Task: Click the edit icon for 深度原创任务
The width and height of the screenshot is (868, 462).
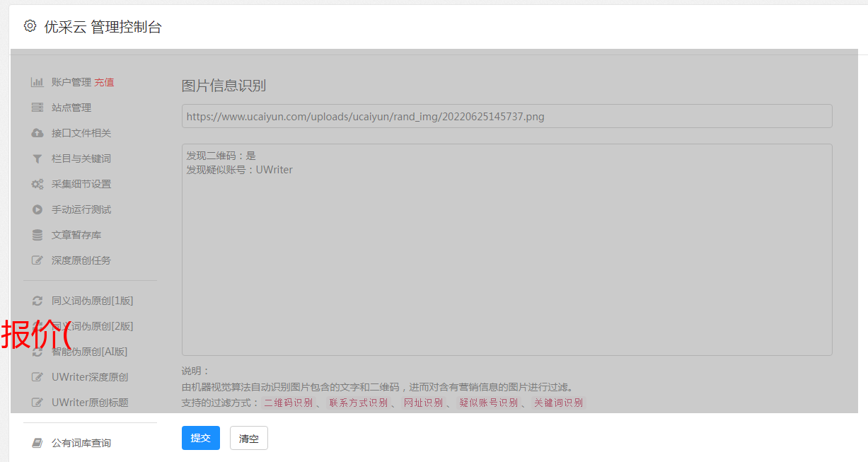Action: pyautogui.click(x=37, y=260)
